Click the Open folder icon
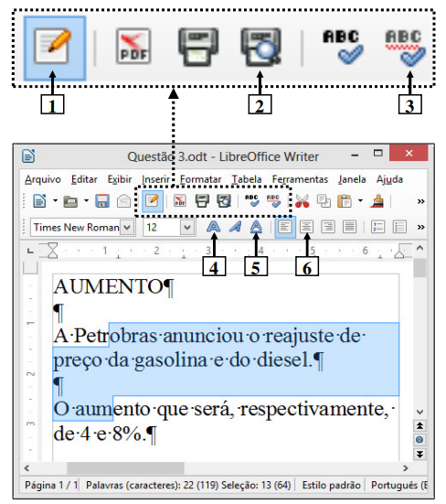This screenshot has width=446, height=504. click(x=70, y=201)
